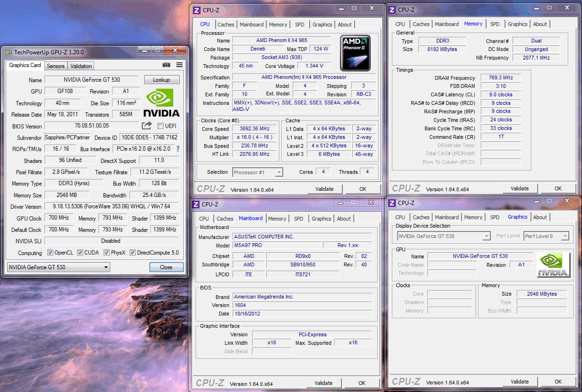Click the BIOS Brand American Megatrends Inc.
Image resolution: width=582 pixels, height=392 pixels.
point(302,297)
